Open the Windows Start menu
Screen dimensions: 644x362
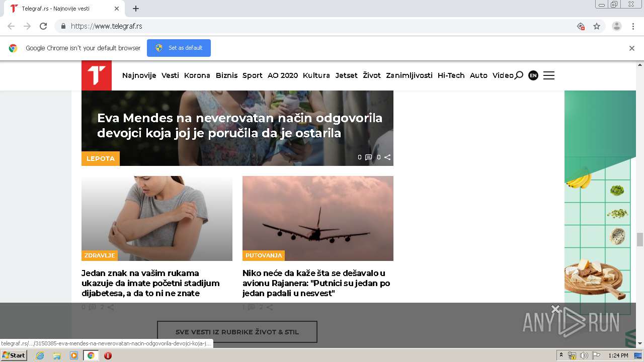pyautogui.click(x=14, y=355)
